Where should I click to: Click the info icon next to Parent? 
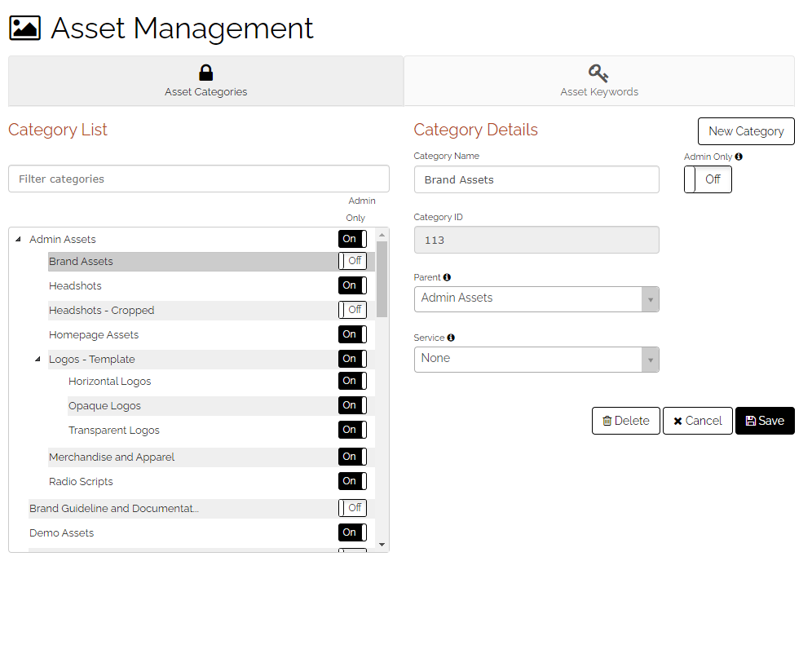pyautogui.click(x=447, y=277)
